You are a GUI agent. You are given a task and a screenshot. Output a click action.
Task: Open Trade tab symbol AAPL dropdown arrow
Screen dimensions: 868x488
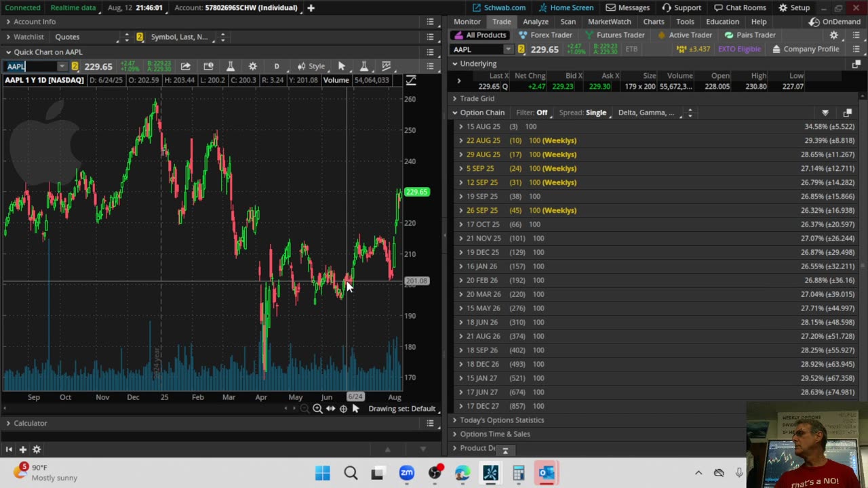point(508,49)
